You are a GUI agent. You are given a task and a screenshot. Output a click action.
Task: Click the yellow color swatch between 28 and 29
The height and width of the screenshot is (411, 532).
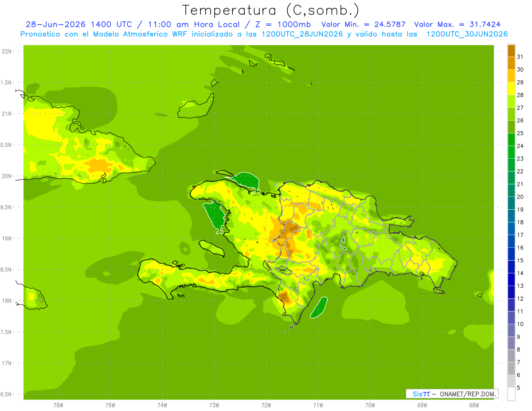511,89
